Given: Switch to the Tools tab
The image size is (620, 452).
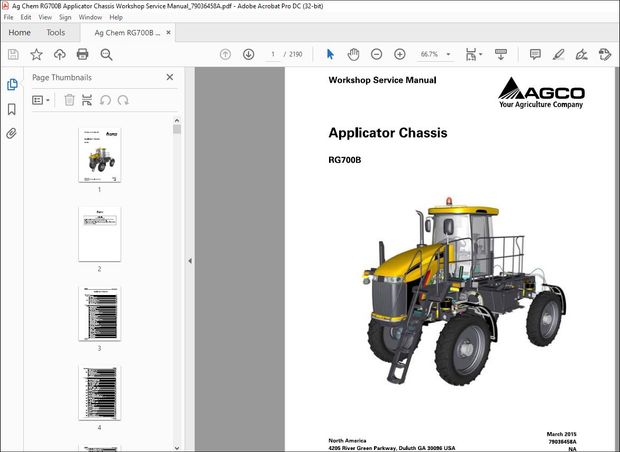Looking at the screenshot, I should point(55,32).
